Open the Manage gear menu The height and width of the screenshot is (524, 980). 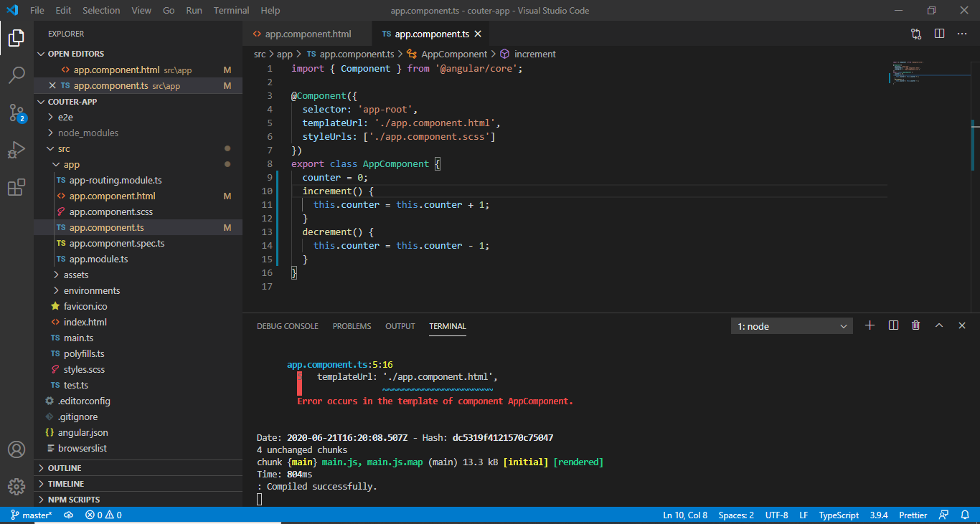[16, 487]
